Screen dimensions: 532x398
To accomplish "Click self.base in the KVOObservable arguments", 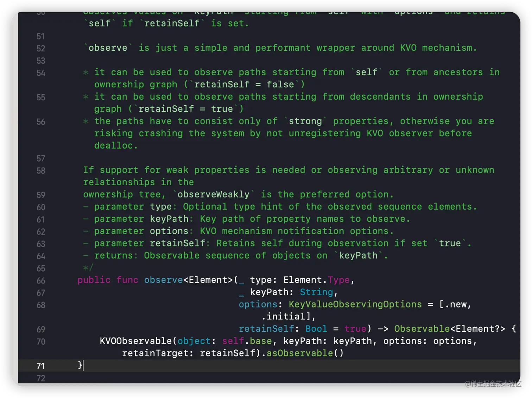I will point(247,341).
